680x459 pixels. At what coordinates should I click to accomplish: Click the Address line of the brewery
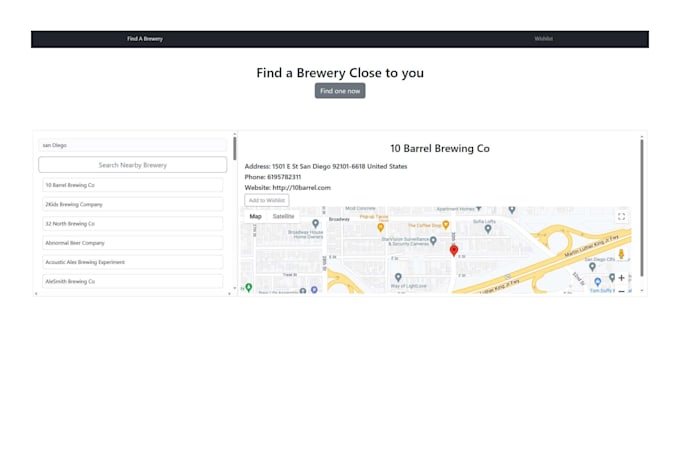[x=326, y=166]
